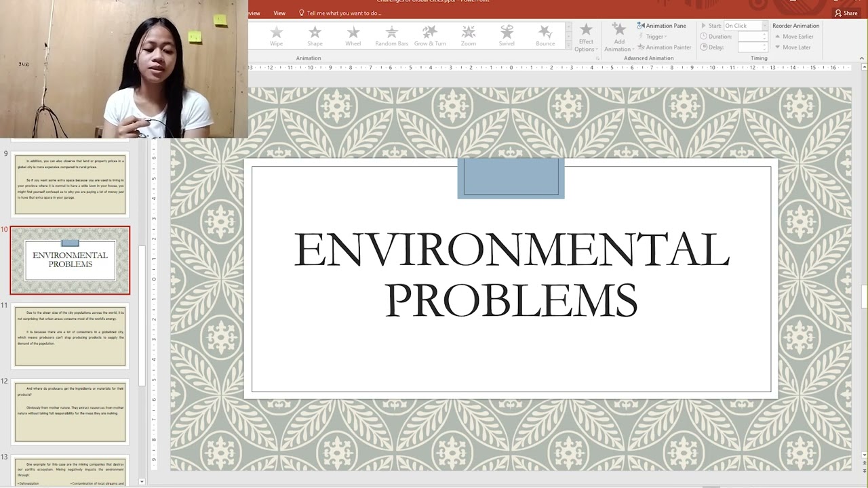
Task: Click the blue rectangle tab shape on slide
Action: (x=511, y=178)
